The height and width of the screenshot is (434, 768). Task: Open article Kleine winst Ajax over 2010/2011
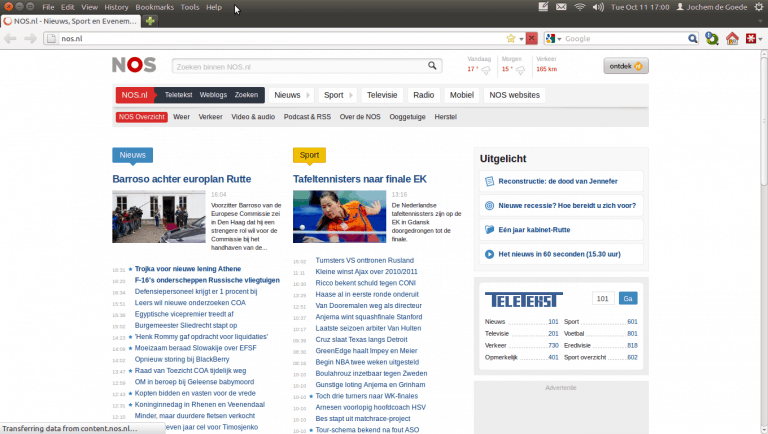pyautogui.click(x=366, y=272)
